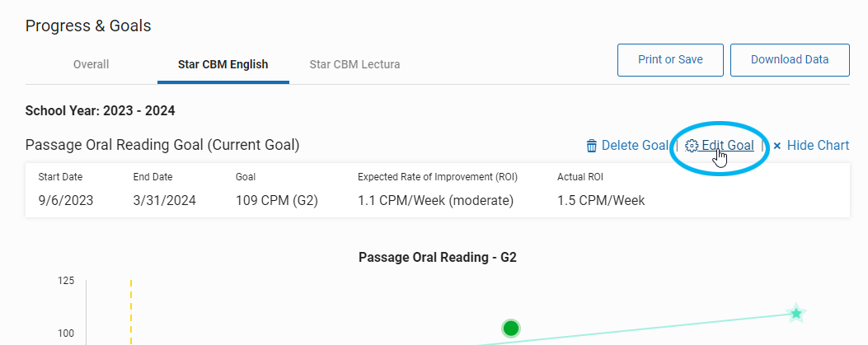
Task: Click the gear icon beside Edit Goal
Action: [x=692, y=146]
